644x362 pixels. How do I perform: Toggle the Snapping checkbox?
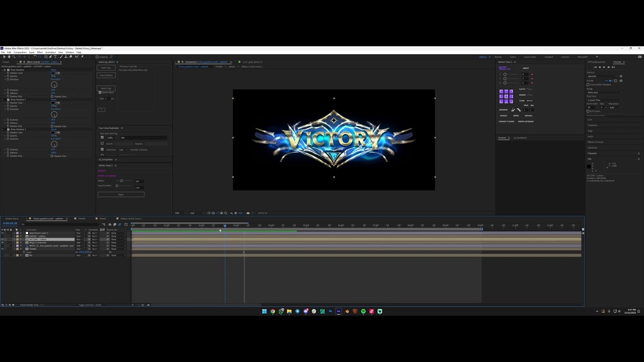pos(97,57)
